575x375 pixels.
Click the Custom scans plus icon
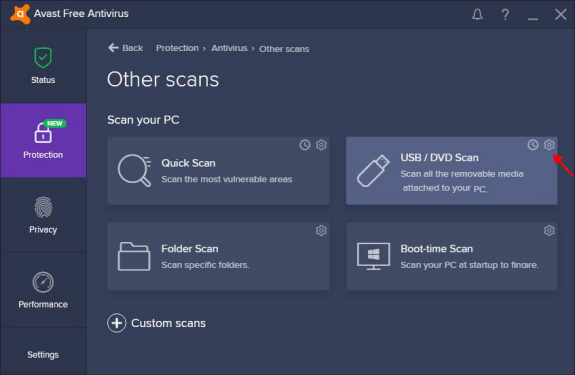pos(117,323)
